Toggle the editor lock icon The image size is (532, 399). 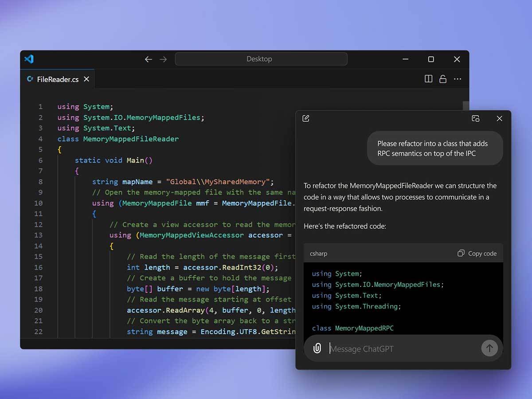coord(442,79)
